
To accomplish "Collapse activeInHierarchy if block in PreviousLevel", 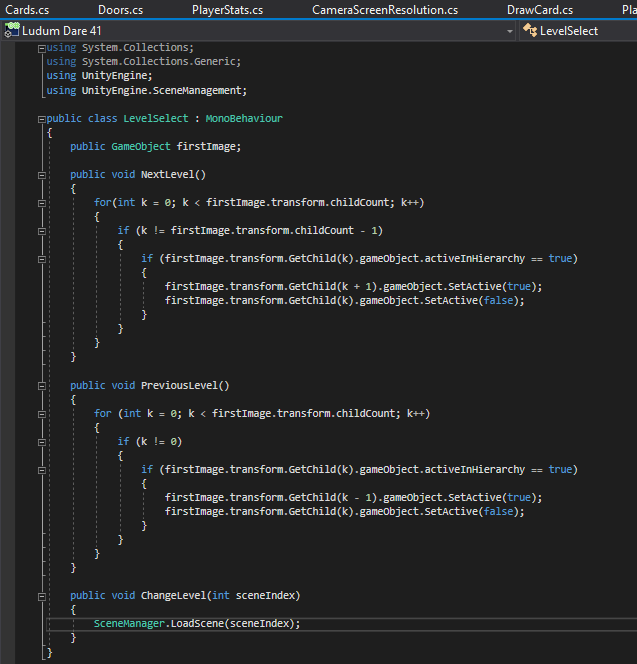I will 42,470.
